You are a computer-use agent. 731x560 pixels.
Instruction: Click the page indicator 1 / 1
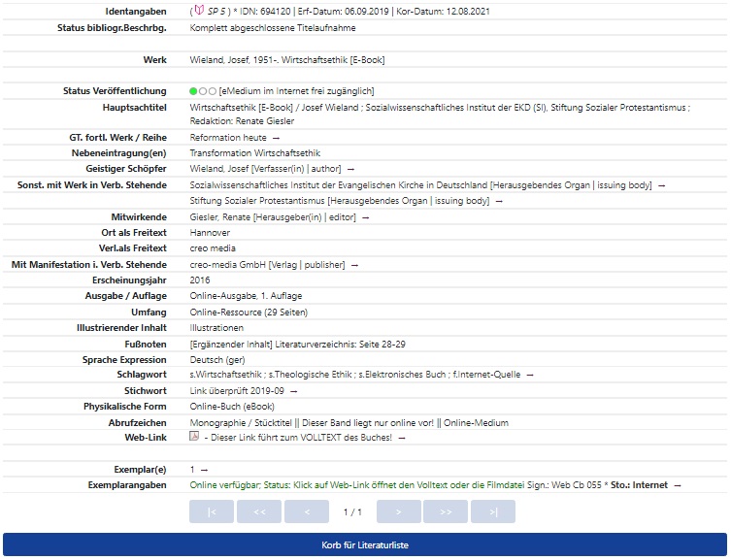352,512
